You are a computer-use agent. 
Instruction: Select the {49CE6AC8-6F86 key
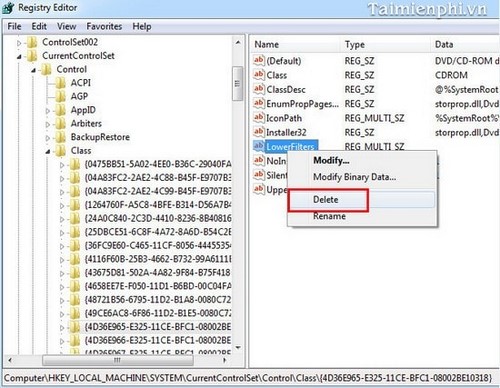158,314
